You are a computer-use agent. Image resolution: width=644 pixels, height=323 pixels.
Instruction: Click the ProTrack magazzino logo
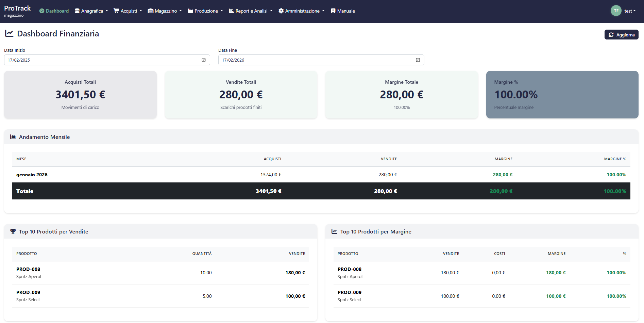point(17,10)
